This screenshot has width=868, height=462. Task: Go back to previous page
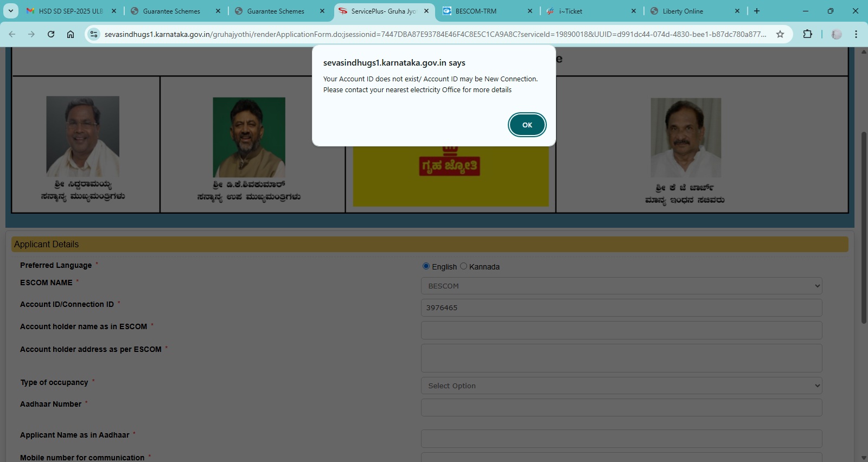(12, 34)
